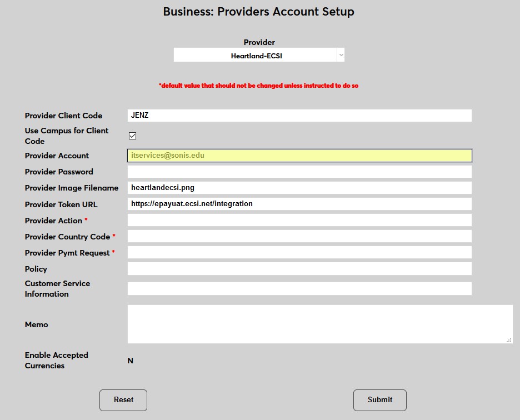
Task: Click the Business: Providers Account Setup heading
Action: 258,12
